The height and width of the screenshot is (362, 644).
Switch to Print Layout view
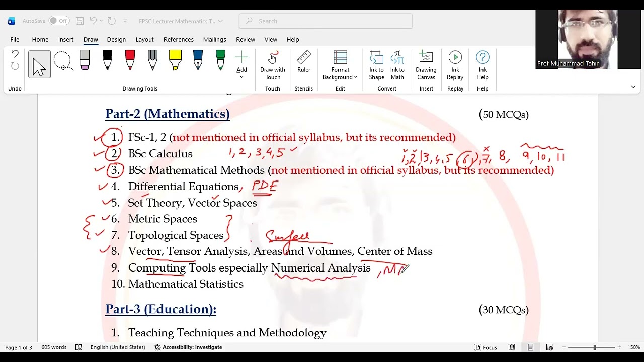(531, 347)
